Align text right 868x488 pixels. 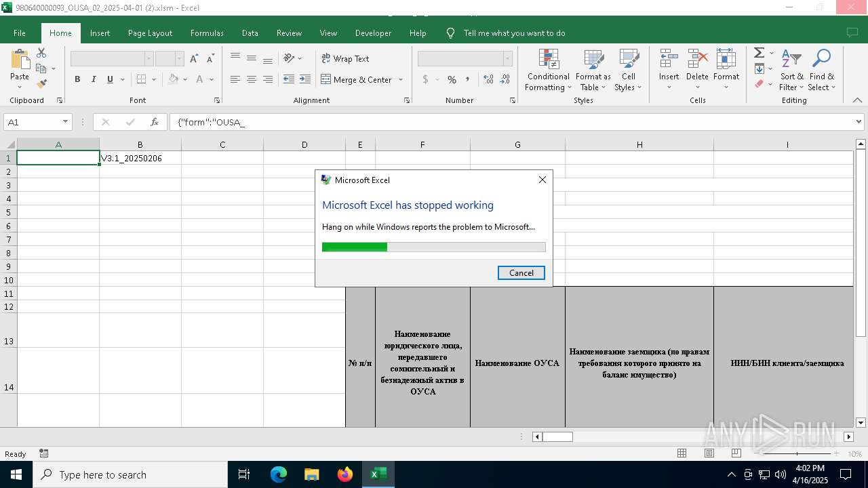coord(268,79)
